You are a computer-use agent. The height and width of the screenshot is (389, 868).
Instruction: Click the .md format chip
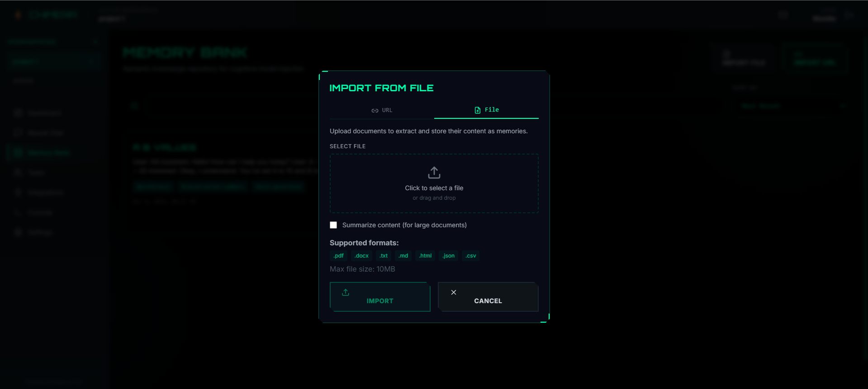pos(403,256)
